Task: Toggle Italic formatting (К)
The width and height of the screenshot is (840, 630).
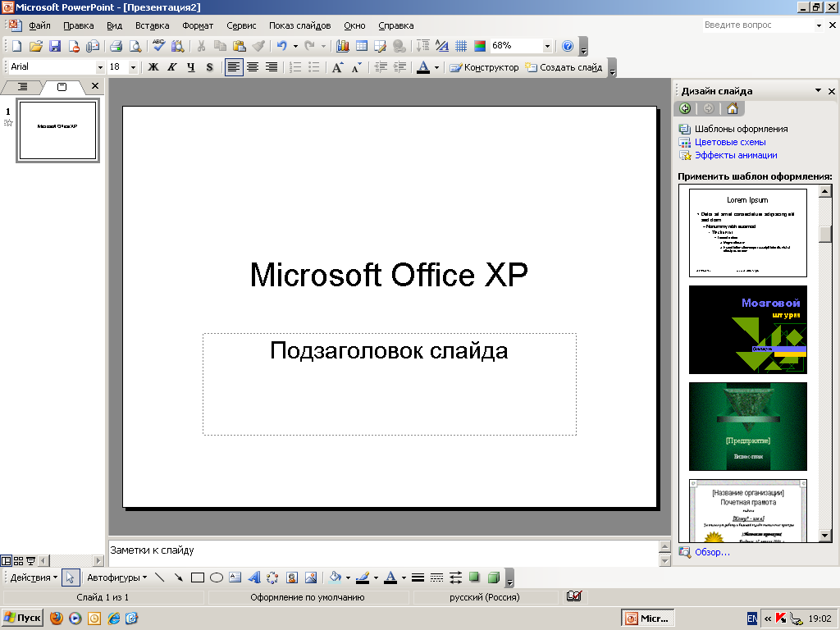Action: 172,67
